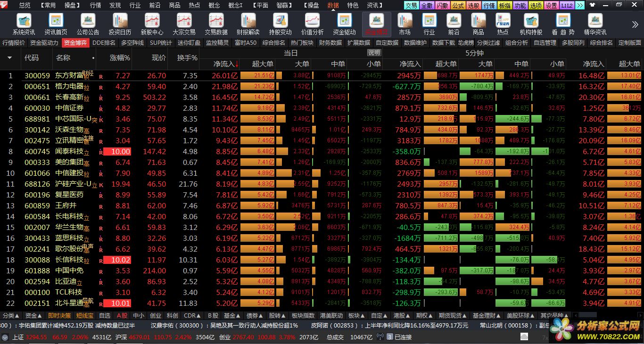Viewport: 644px width, 344px height.
Task: Click the 看趋势 toolbar icon
Action: (563, 24)
